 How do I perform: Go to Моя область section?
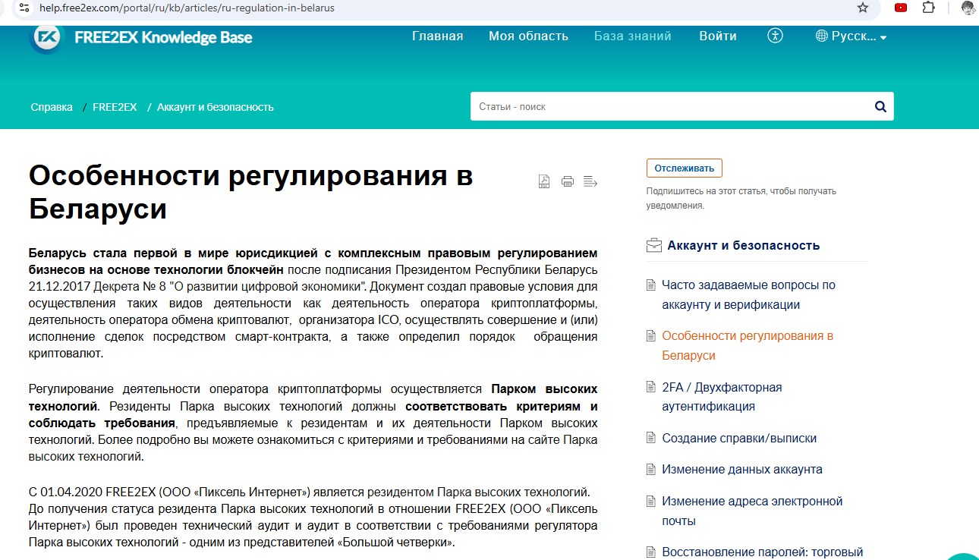(x=528, y=36)
